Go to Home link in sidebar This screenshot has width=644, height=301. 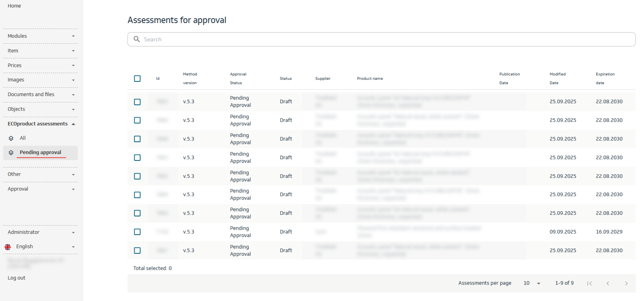14,6
